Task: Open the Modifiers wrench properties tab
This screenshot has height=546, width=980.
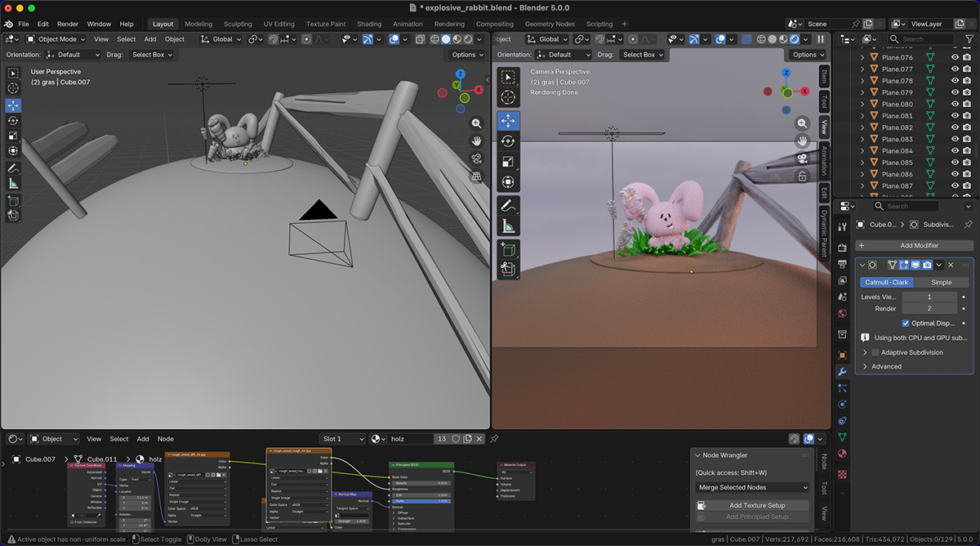Action: tap(842, 372)
